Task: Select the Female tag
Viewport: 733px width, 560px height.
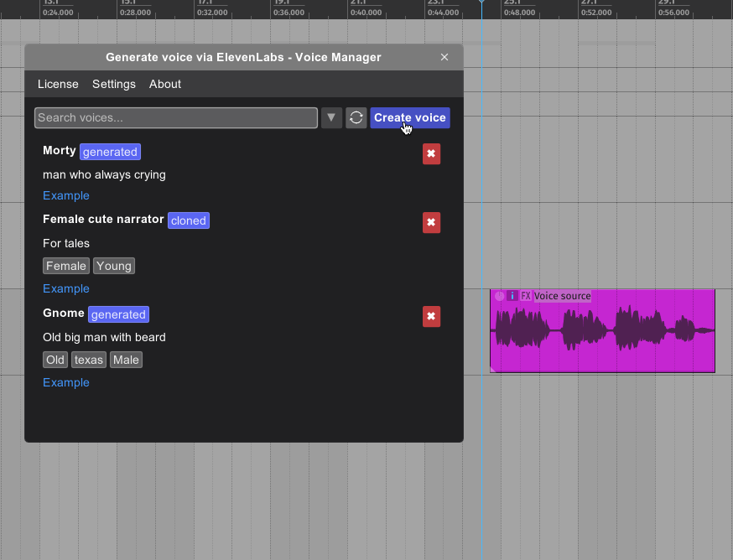Action: (x=66, y=266)
